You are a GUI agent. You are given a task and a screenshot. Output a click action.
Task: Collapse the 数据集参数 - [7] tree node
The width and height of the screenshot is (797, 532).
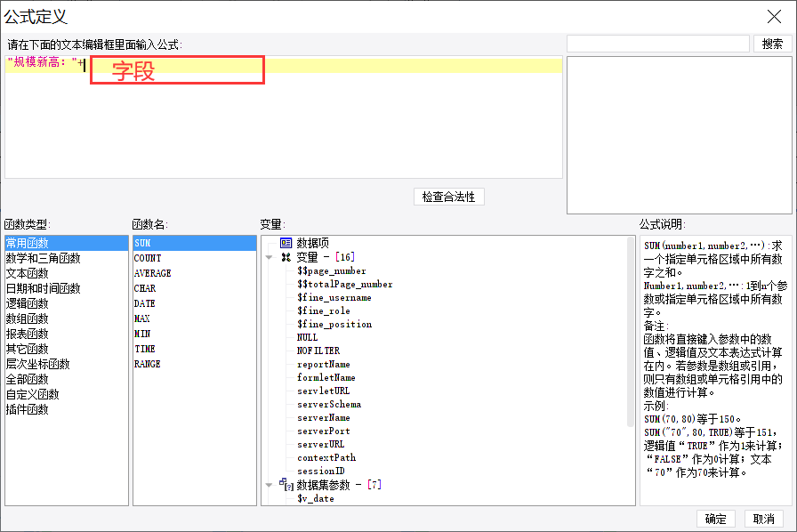269,485
